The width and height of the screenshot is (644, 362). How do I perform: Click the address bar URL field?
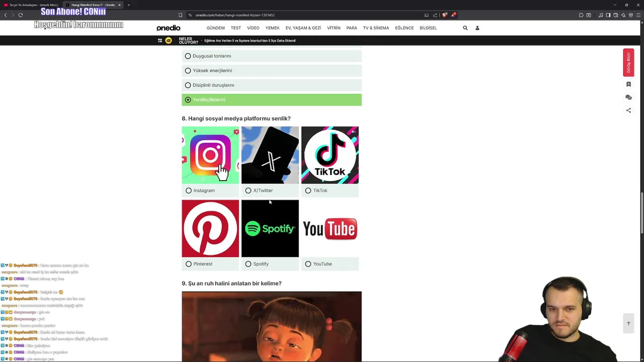coord(307,15)
